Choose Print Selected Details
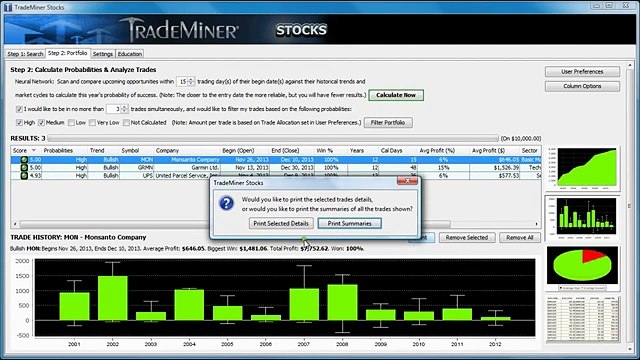Screen dimensions: 640x360 point(281,223)
